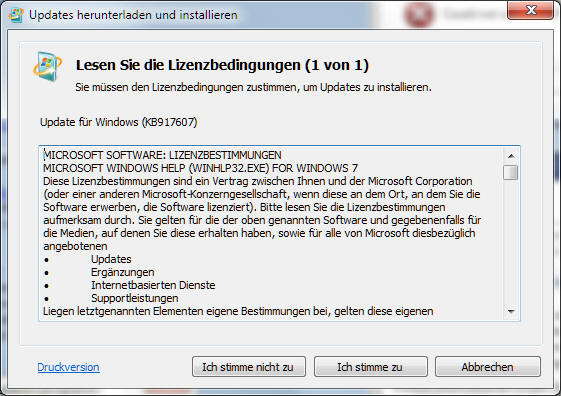This screenshot has width=561, height=396.
Task: Close the Updates herunterladen dialog
Action: (531, 10)
